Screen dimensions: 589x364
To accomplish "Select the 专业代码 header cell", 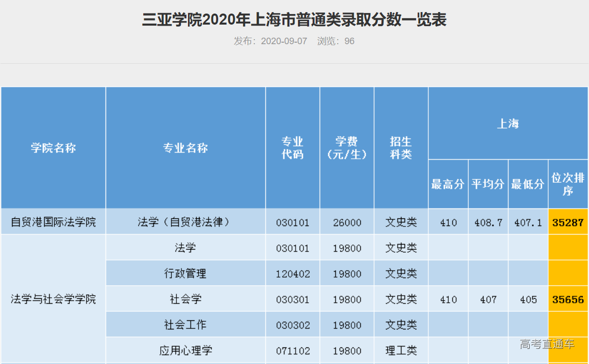I will [292, 148].
